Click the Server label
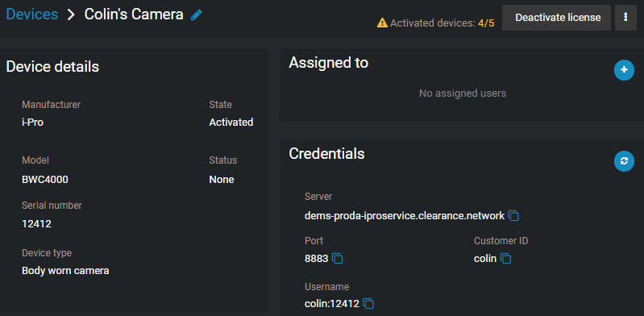This screenshot has height=316, width=644. (318, 197)
